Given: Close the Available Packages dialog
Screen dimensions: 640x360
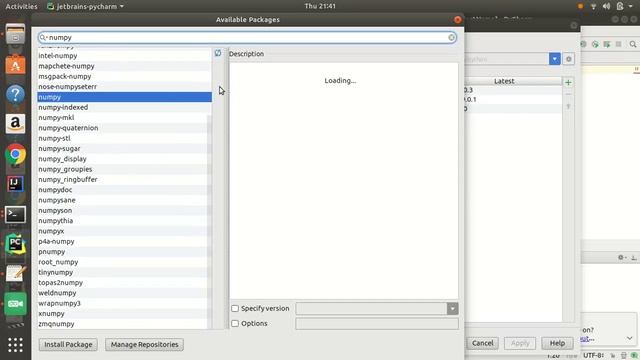Looking at the screenshot, I should (458, 20).
